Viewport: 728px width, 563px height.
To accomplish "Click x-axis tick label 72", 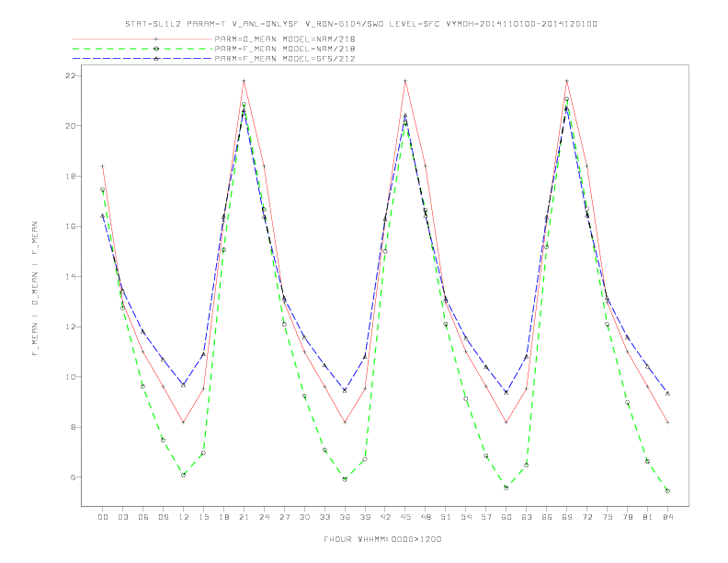I will pos(587,517).
